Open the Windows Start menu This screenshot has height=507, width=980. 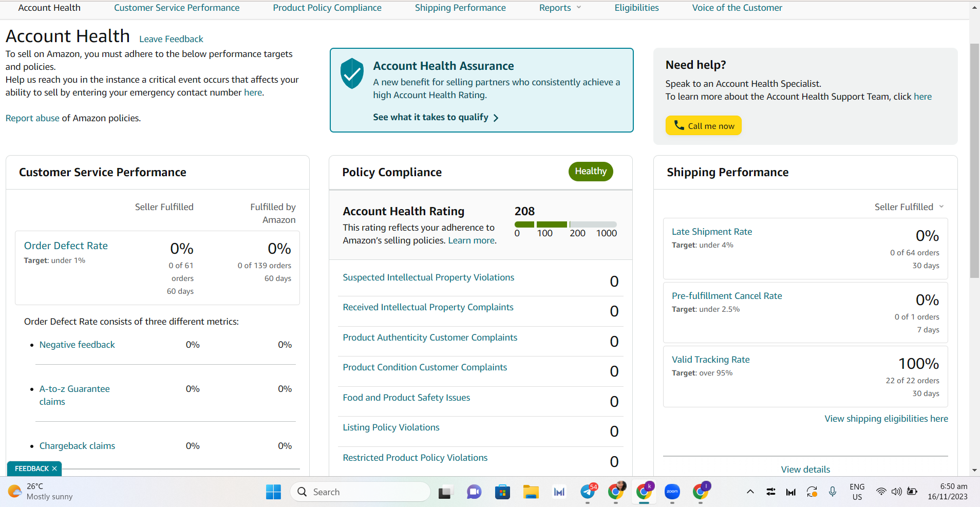pos(273,492)
